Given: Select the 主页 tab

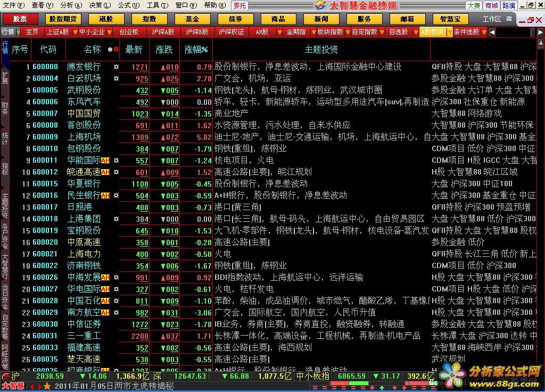Looking at the screenshot, I should (x=32, y=32).
